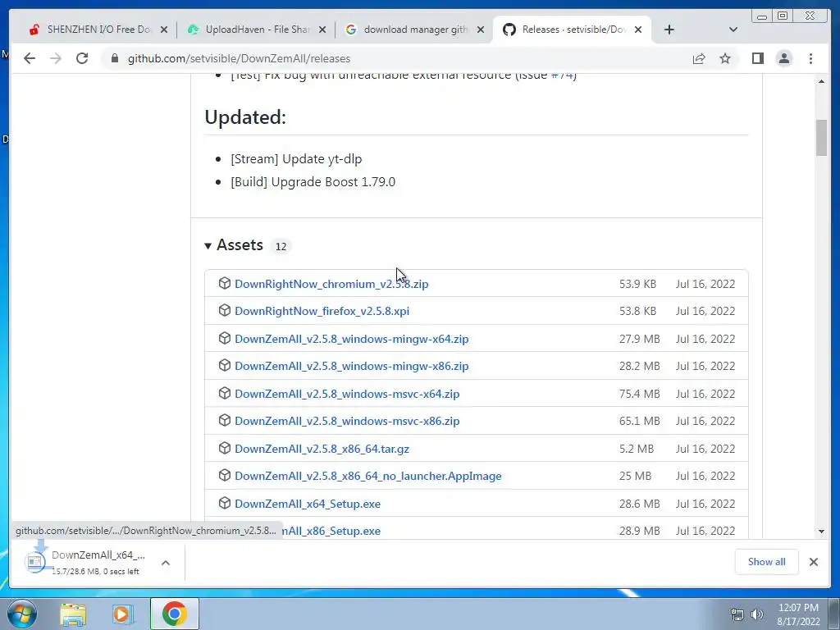Close the UploadHaven tab
Image resolution: width=840 pixels, height=630 pixels.
322,30
